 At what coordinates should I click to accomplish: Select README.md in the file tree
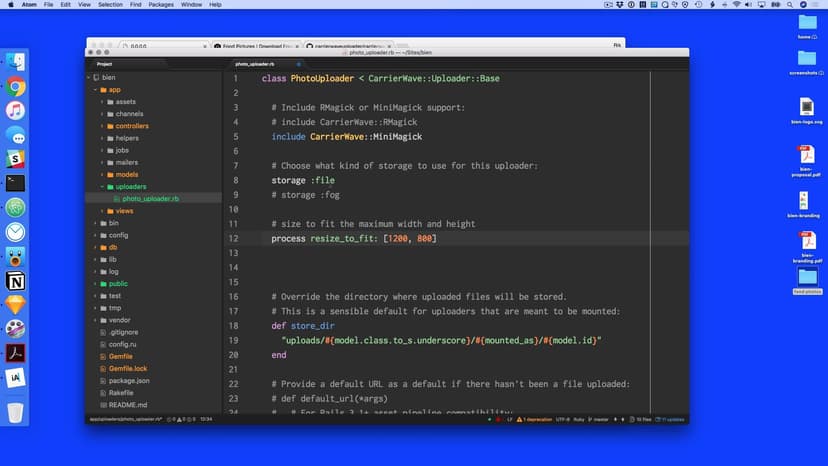click(127, 405)
